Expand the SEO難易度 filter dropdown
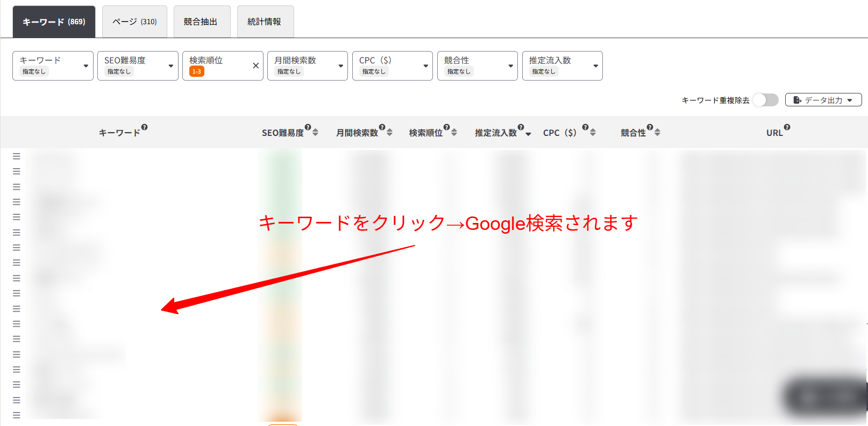 pyautogui.click(x=138, y=66)
